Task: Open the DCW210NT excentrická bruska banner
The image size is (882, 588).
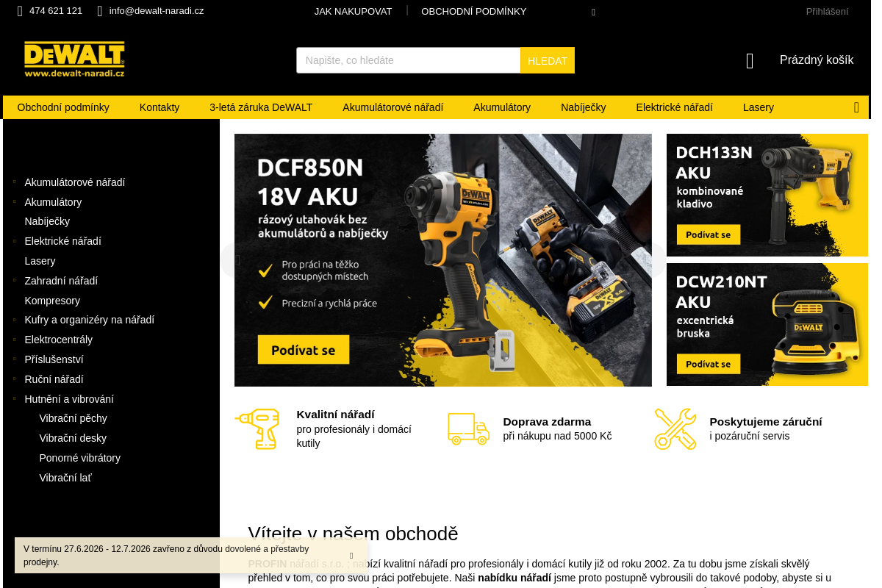Action: tap(767, 324)
